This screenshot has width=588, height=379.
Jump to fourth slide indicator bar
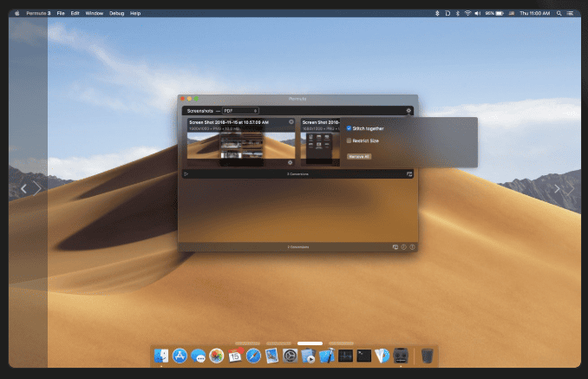point(341,343)
